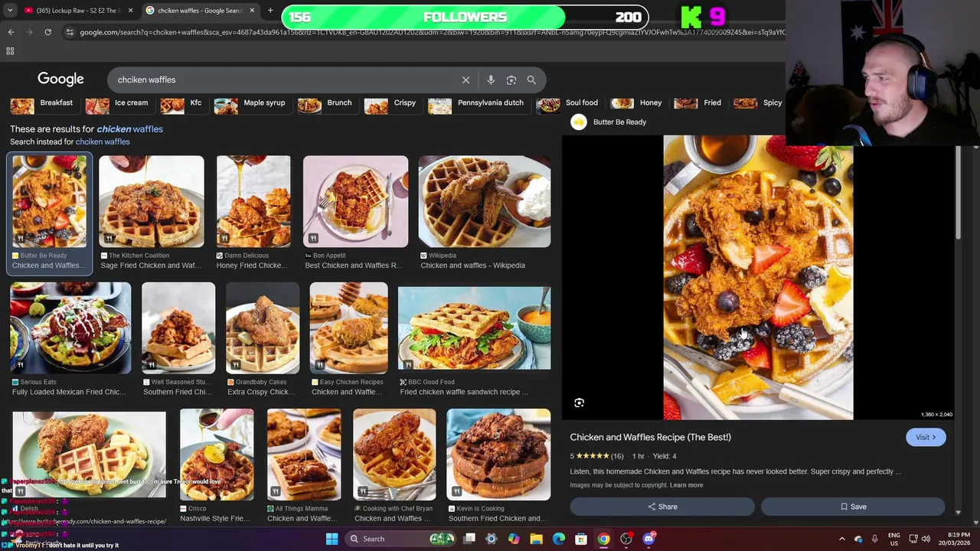Open Task View in the taskbar
This screenshot has width=980, height=551.
(x=469, y=539)
